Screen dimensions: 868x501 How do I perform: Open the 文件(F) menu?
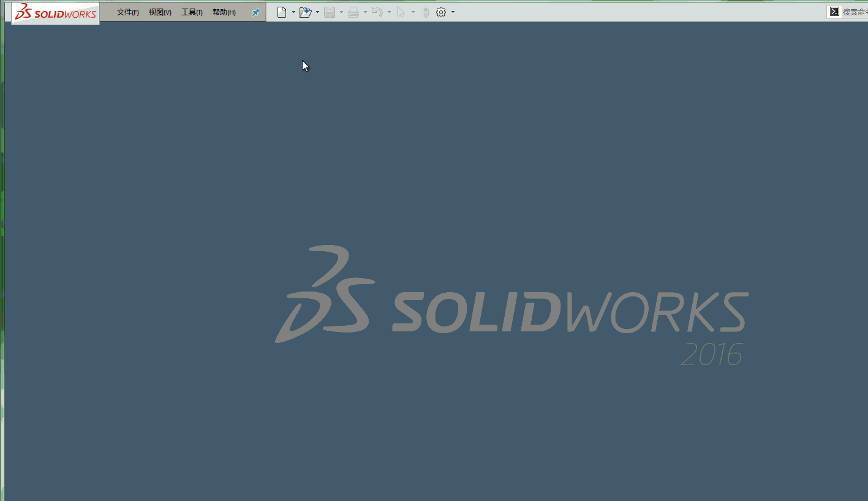point(127,12)
